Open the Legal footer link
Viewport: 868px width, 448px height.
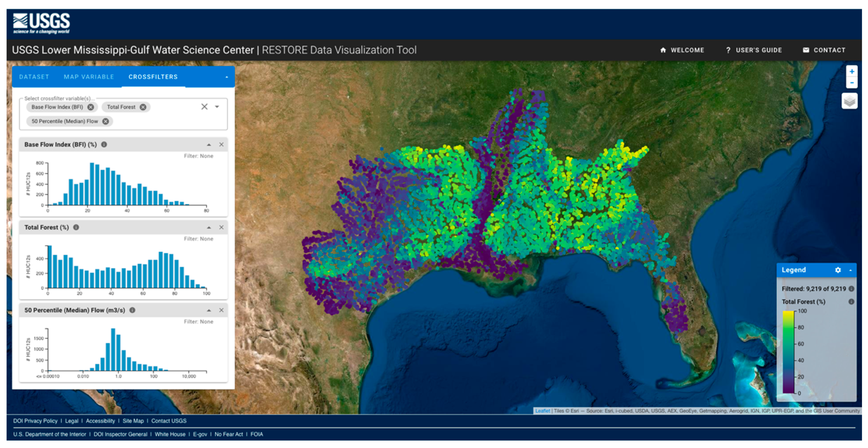click(72, 421)
